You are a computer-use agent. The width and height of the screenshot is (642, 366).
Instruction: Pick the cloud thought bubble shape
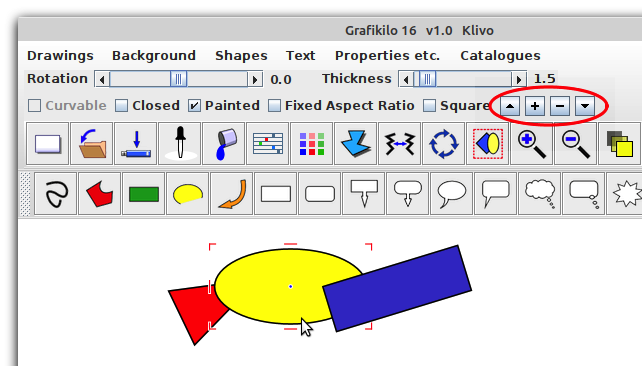pyautogui.click(x=540, y=194)
